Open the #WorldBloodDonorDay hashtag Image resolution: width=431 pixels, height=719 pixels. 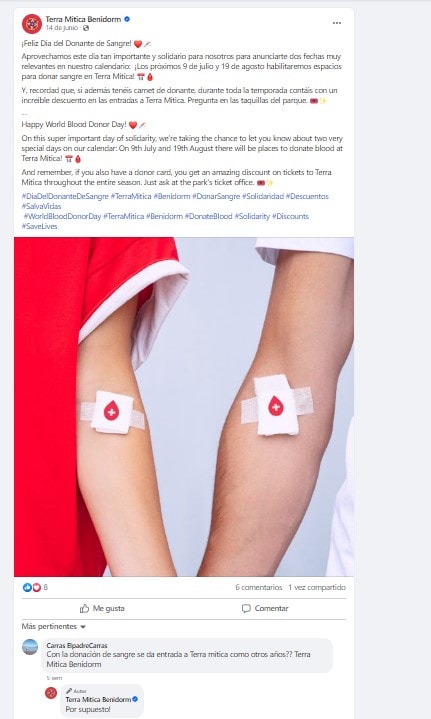pyautogui.click(x=62, y=216)
